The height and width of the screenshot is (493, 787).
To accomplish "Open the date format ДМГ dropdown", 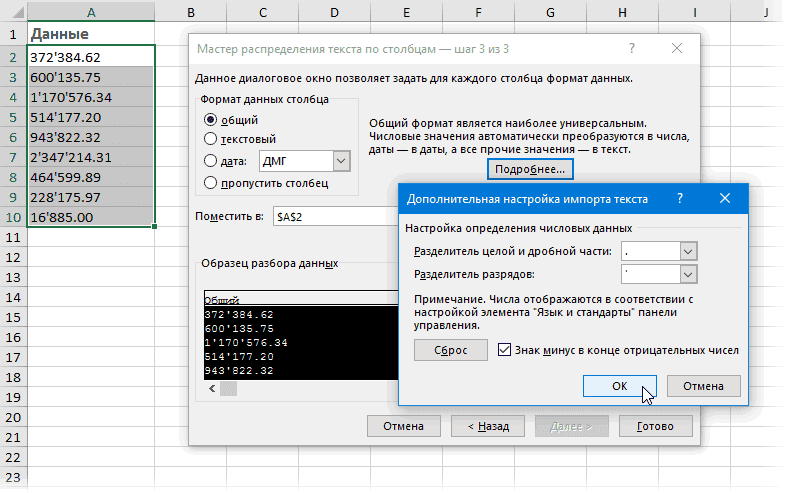I will pyautogui.click(x=341, y=160).
